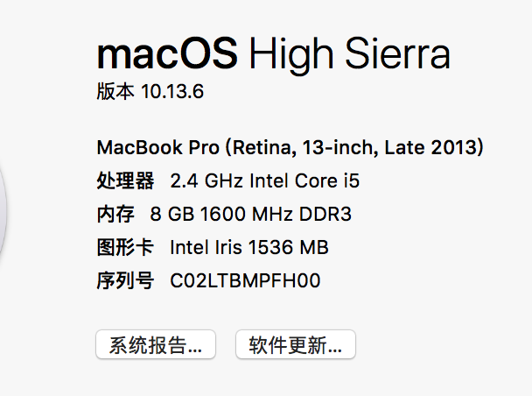Click the 系统报告... button
The image size is (532, 396).
click(x=155, y=344)
